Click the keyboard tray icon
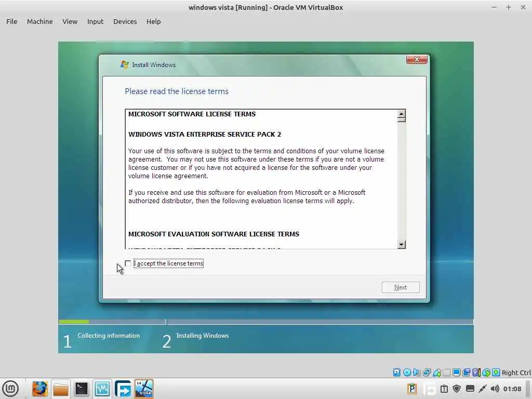Screen dimensions: 532x399 [470, 389]
